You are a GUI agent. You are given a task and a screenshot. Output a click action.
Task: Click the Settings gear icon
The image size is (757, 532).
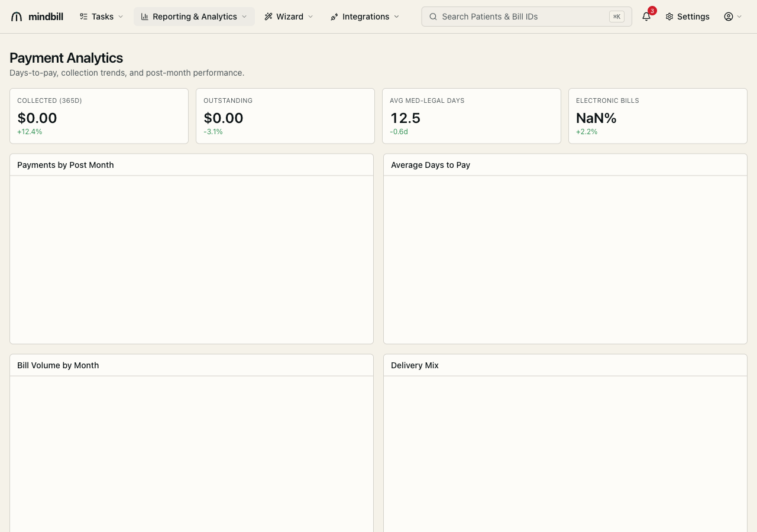pyautogui.click(x=669, y=17)
